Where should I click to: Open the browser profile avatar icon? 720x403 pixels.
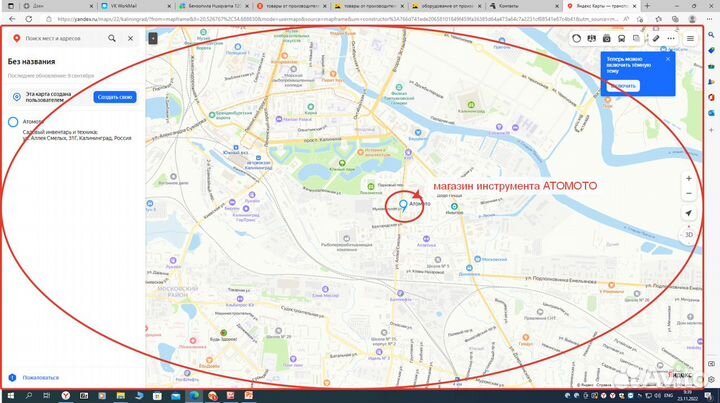(692, 19)
